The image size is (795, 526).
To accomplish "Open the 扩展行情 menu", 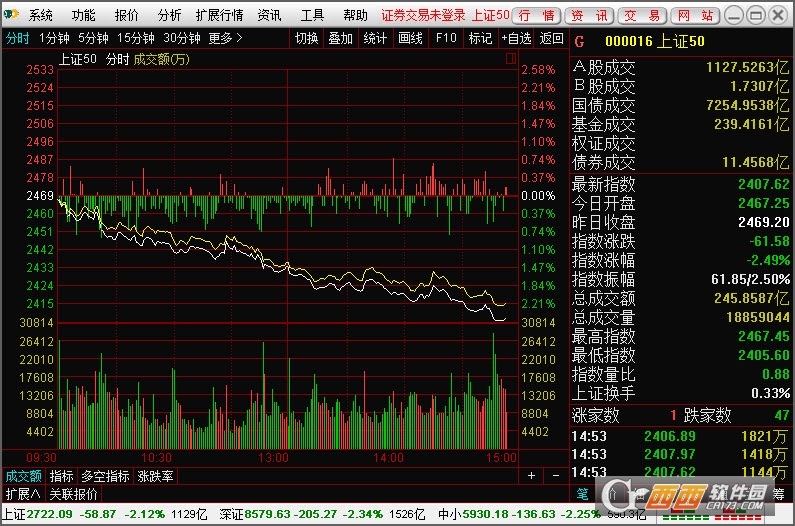I will coord(219,15).
